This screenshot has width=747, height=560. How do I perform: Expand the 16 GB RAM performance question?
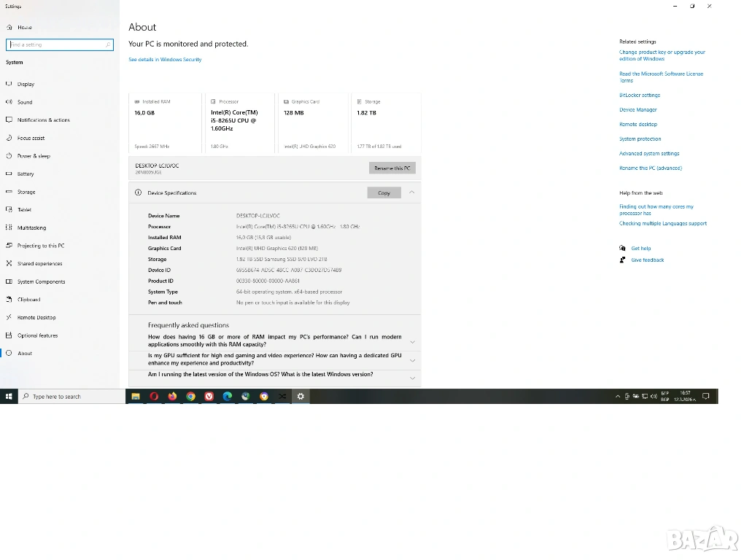(x=412, y=341)
